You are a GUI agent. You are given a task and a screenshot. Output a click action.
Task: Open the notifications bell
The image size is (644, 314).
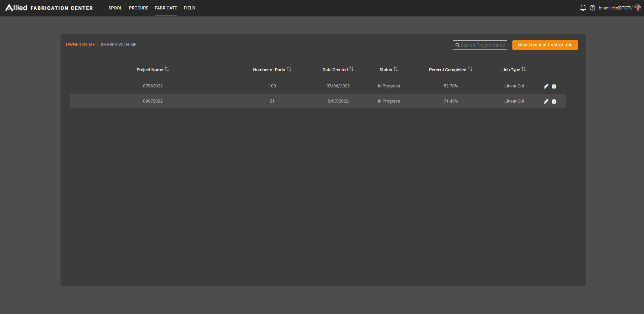pyautogui.click(x=583, y=8)
